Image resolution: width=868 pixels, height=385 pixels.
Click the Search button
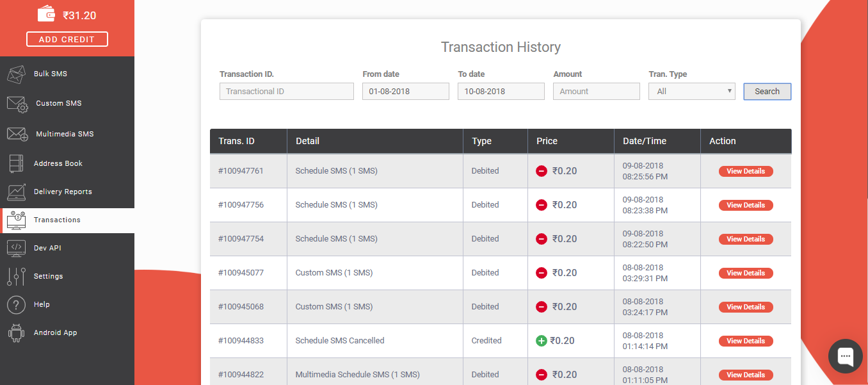767,92
